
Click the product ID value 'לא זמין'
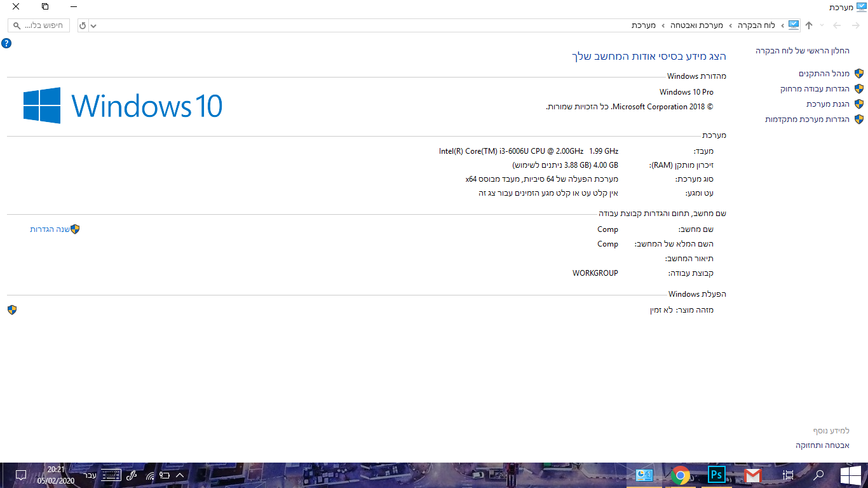[x=660, y=310]
